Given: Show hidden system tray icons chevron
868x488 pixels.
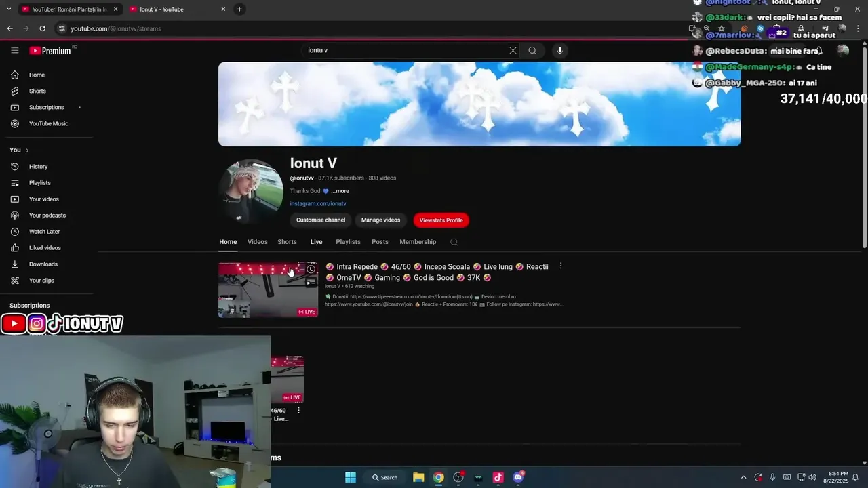Looking at the screenshot, I should point(743,477).
